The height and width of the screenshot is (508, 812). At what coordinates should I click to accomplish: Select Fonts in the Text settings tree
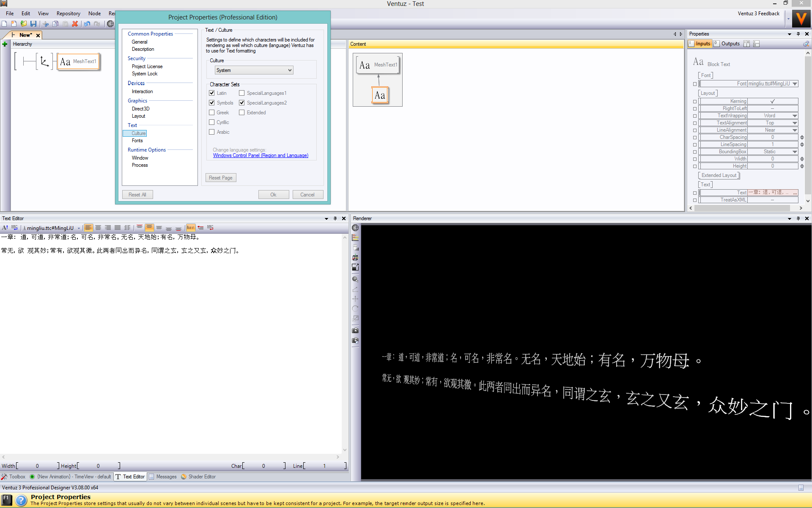coord(137,141)
